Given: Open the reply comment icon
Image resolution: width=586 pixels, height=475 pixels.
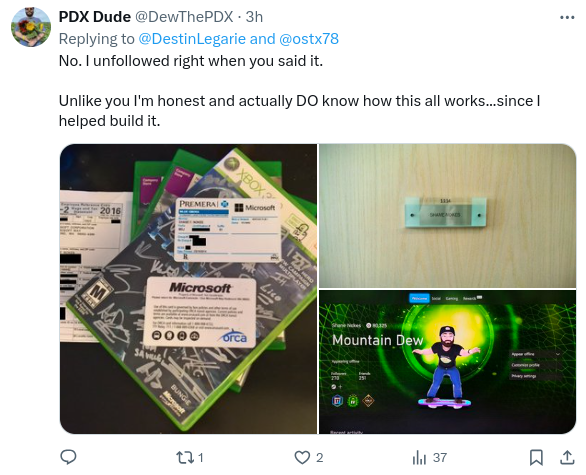Looking at the screenshot, I should [68, 457].
